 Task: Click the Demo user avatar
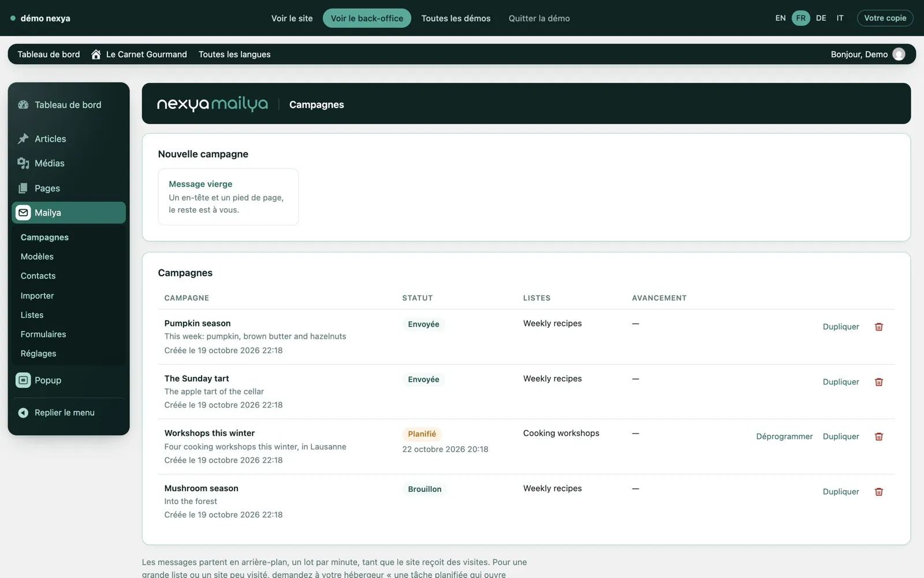tap(899, 54)
